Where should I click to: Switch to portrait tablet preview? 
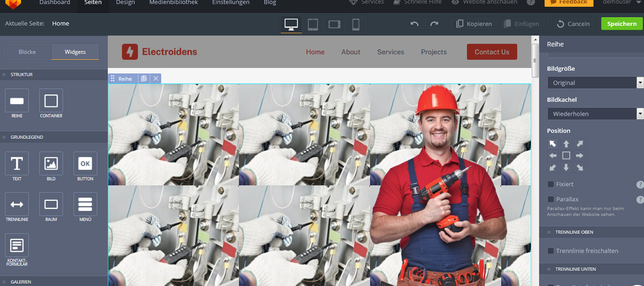click(313, 24)
